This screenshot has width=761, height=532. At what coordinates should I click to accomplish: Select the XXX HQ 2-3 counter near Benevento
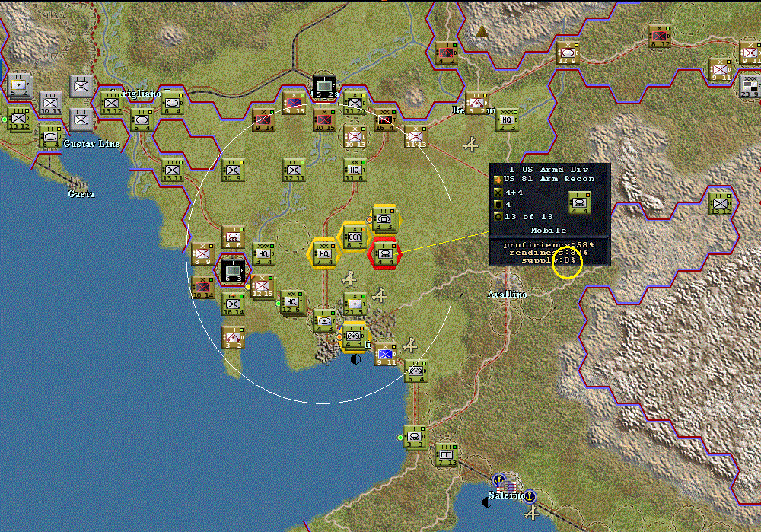507,120
